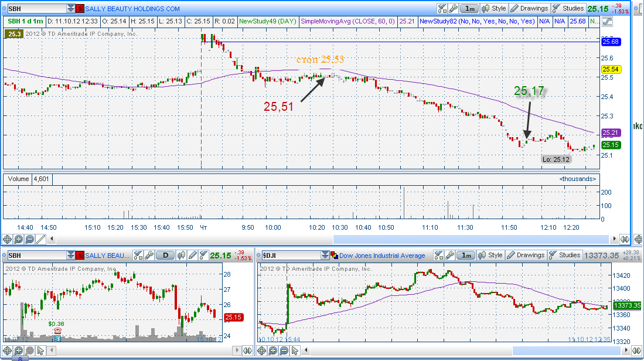
Task: Open Studies menu in $DJI chart
Action: click(x=565, y=255)
